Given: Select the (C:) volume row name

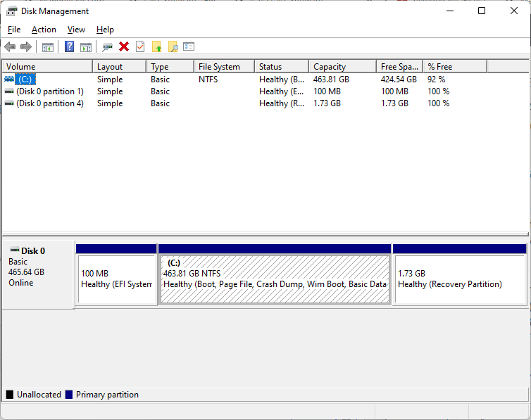Looking at the screenshot, I should coord(25,79).
